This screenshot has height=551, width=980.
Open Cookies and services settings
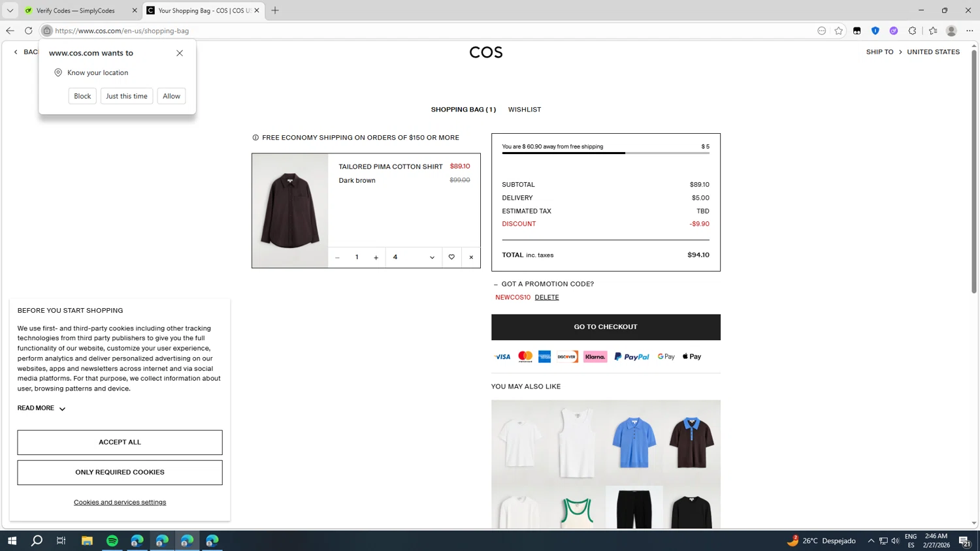pos(120,503)
